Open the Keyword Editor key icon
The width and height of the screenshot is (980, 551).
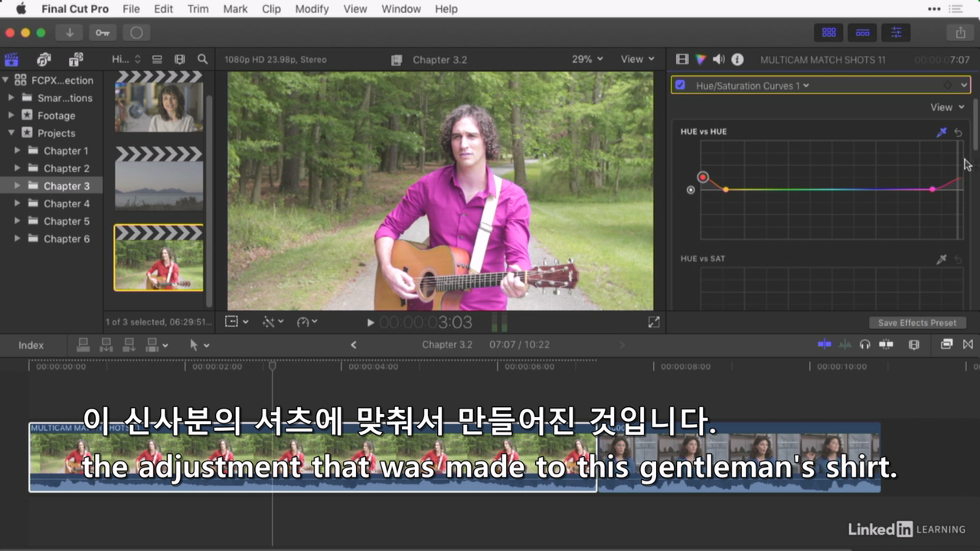click(103, 33)
